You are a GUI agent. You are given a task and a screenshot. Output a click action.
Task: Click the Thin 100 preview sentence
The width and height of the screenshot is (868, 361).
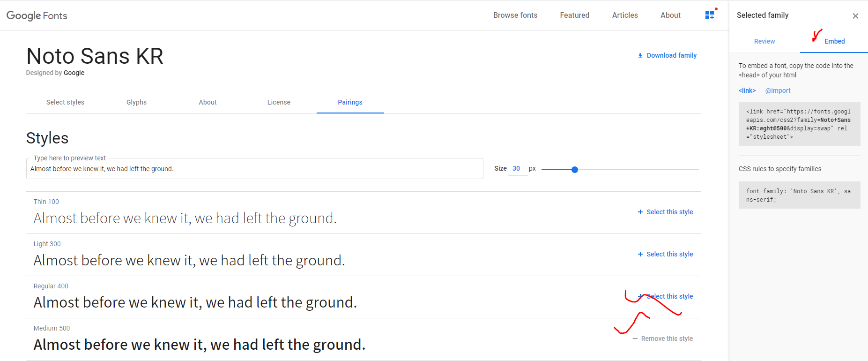click(x=185, y=218)
